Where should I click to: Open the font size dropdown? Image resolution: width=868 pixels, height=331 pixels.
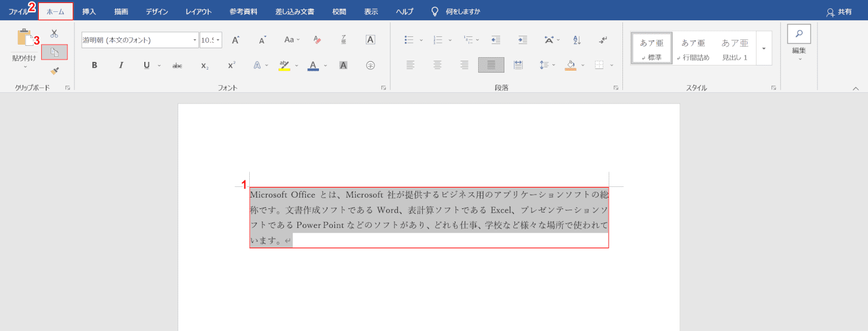[x=218, y=40]
